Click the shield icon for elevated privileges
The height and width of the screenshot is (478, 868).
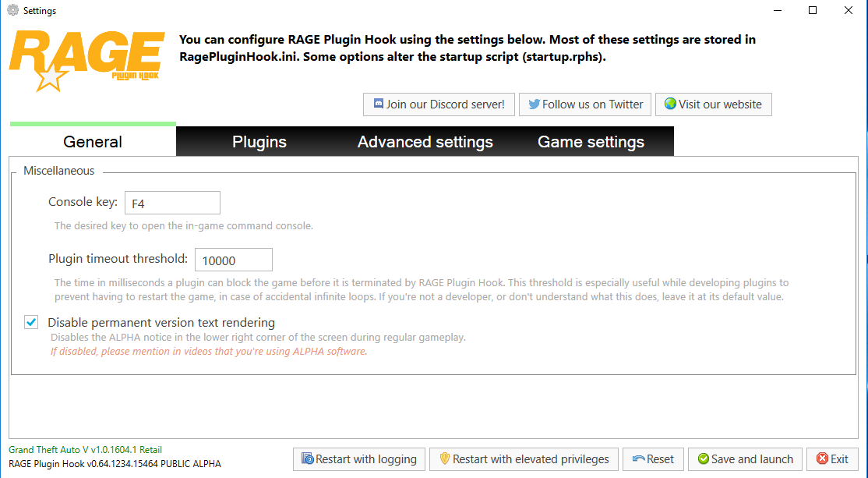tap(445, 459)
